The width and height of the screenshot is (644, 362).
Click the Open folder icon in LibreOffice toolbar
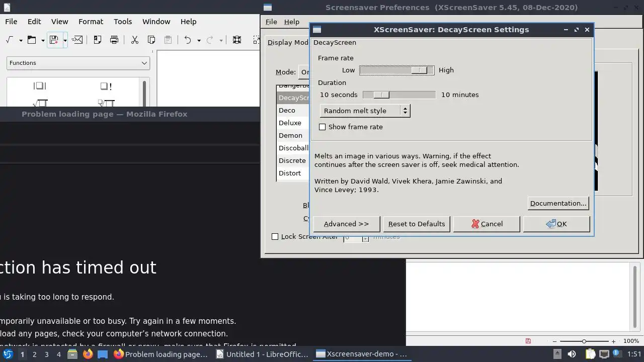(x=32, y=40)
